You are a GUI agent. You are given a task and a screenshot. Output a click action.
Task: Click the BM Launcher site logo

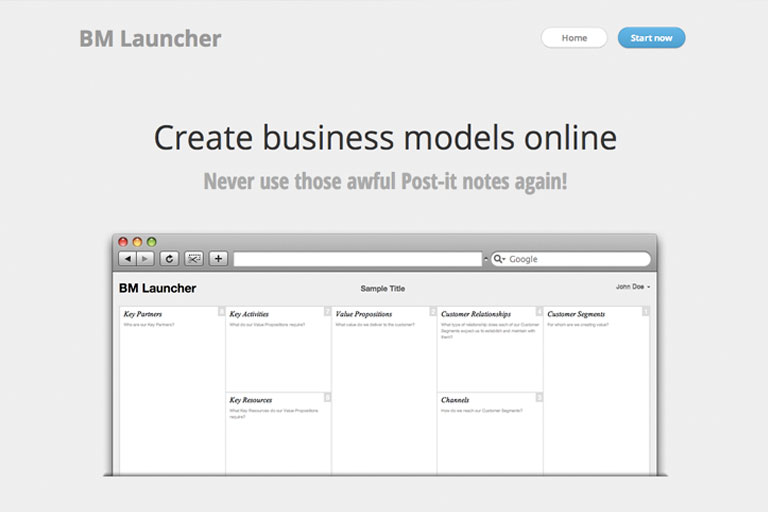[150, 39]
